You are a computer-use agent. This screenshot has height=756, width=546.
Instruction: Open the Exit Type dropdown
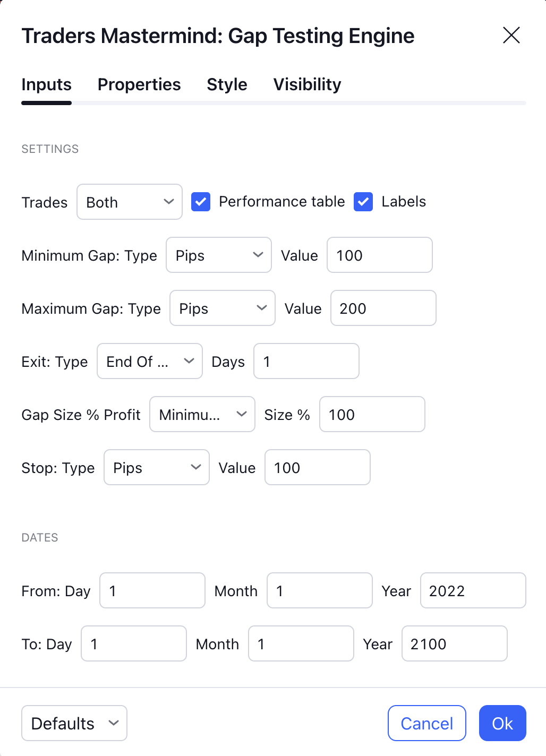pos(149,361)
